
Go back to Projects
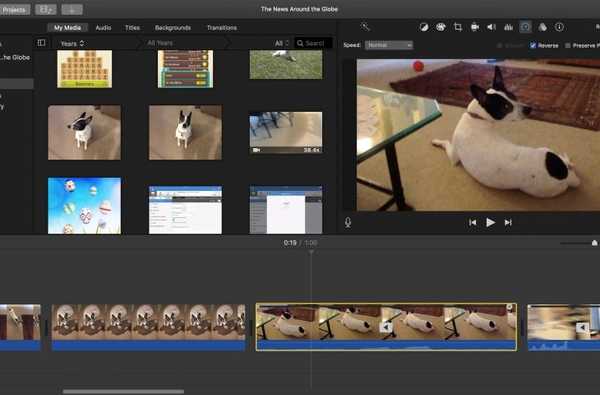tap(14, 10)
